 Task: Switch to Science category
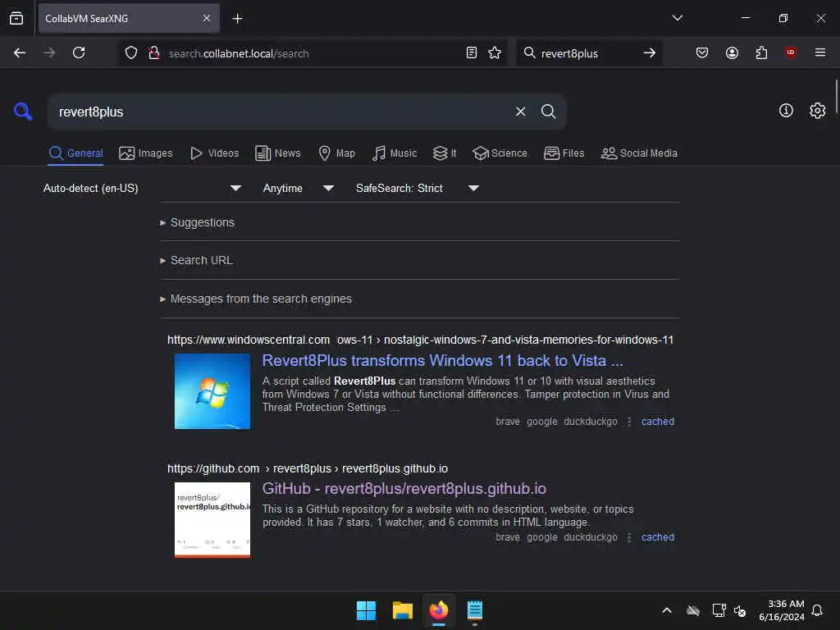pos(500,153)
